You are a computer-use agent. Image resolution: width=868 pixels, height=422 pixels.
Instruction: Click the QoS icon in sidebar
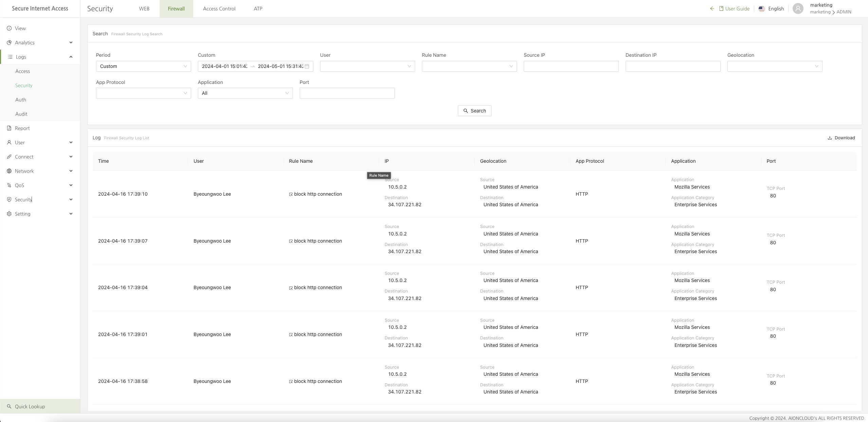coord(9,185)
